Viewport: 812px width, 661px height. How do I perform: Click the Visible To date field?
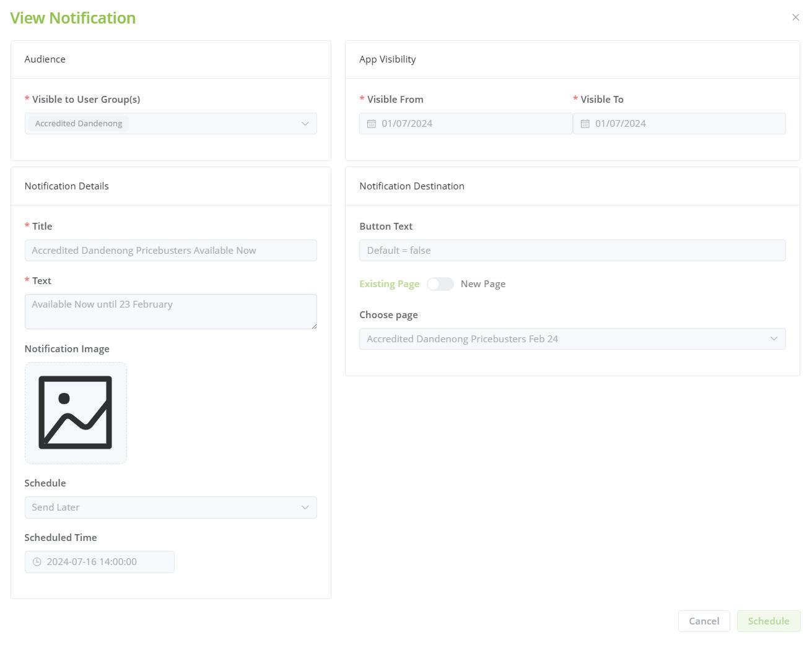coord(684,124)
